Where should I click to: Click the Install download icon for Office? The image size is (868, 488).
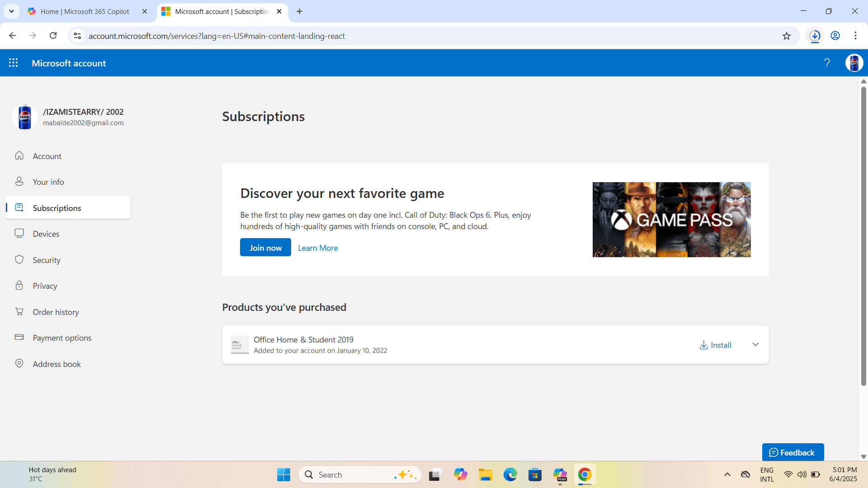pyautogui.click(x=704, y=345)
